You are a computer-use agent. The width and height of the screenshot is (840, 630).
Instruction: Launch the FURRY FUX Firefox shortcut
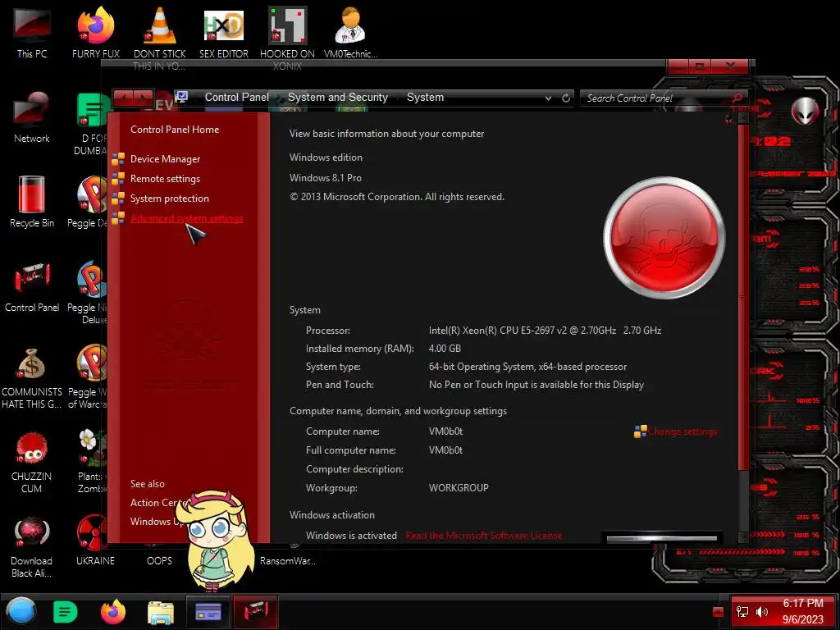coord(95,32)
